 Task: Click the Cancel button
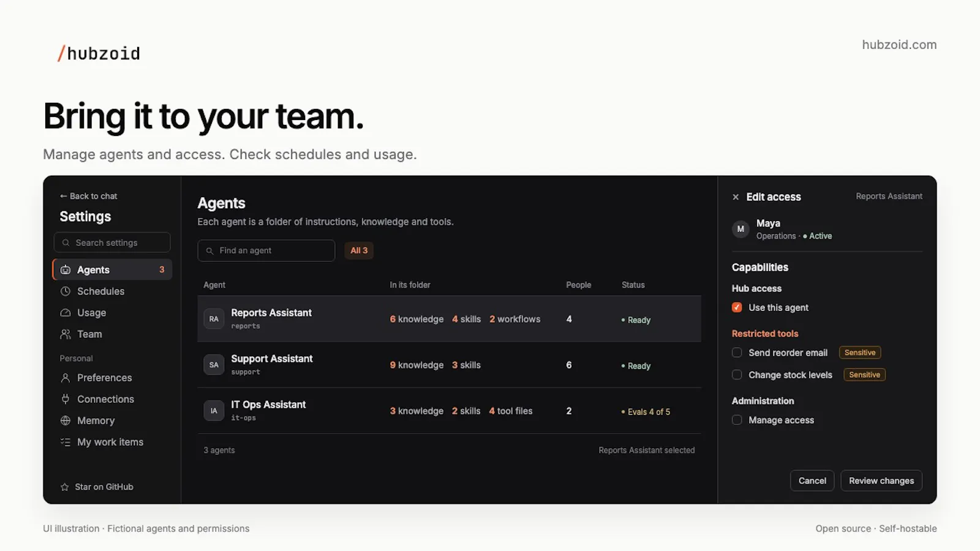(812, 481)
